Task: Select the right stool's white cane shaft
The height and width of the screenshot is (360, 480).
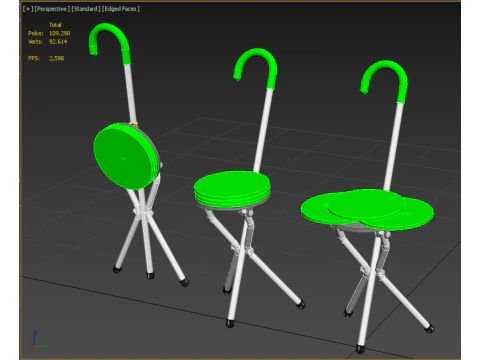Action: point(394,147)
